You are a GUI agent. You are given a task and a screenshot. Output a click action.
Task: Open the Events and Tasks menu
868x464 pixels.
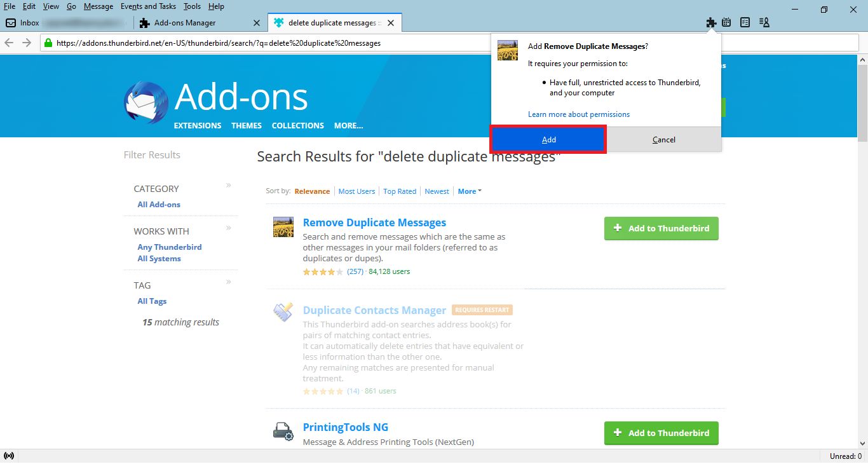tap(148, 6)
